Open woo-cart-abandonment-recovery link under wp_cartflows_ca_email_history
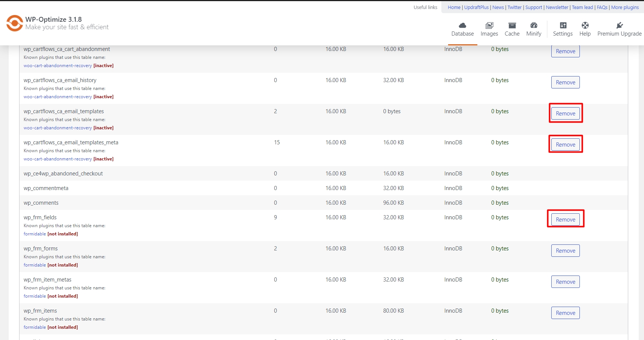This screenshot has width=644, height=340. point(58,97)
